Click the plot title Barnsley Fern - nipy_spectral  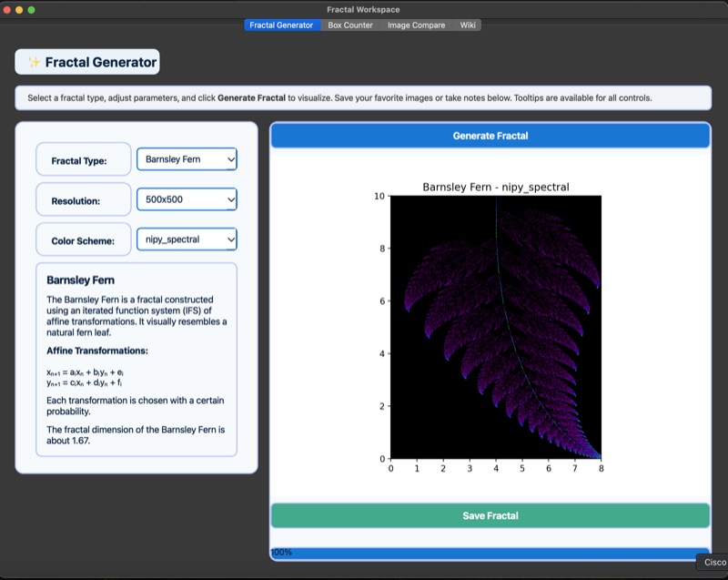click(x=496, y=187)
